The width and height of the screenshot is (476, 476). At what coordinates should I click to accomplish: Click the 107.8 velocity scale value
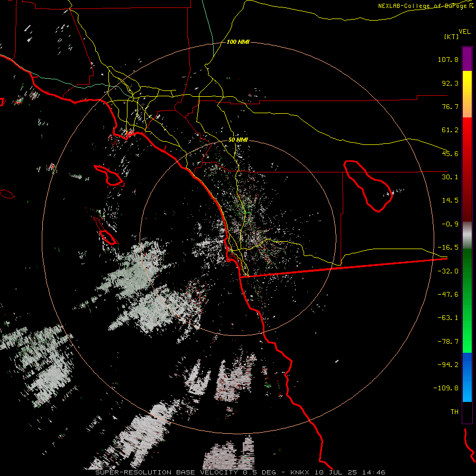(x=448, y=59)
